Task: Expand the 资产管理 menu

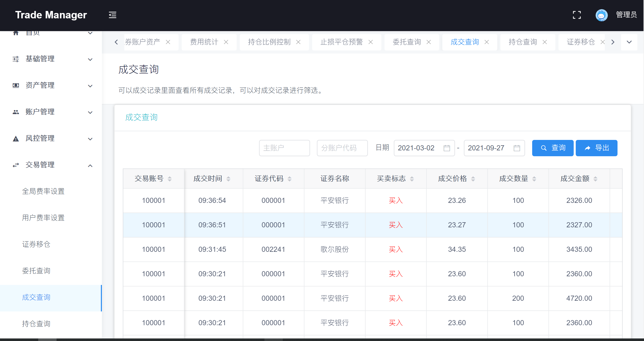Action: pyautogui.click(x=90, y=86)
